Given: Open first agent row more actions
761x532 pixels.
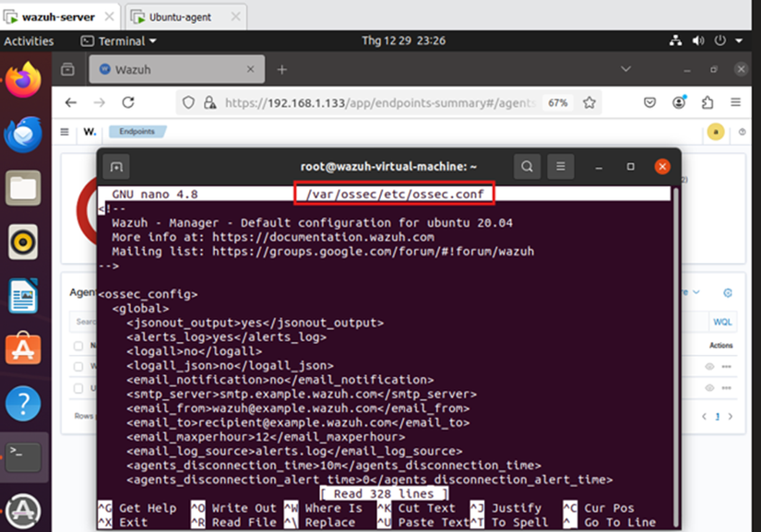Looking at the screenshot, I should [x=727, y=367].
